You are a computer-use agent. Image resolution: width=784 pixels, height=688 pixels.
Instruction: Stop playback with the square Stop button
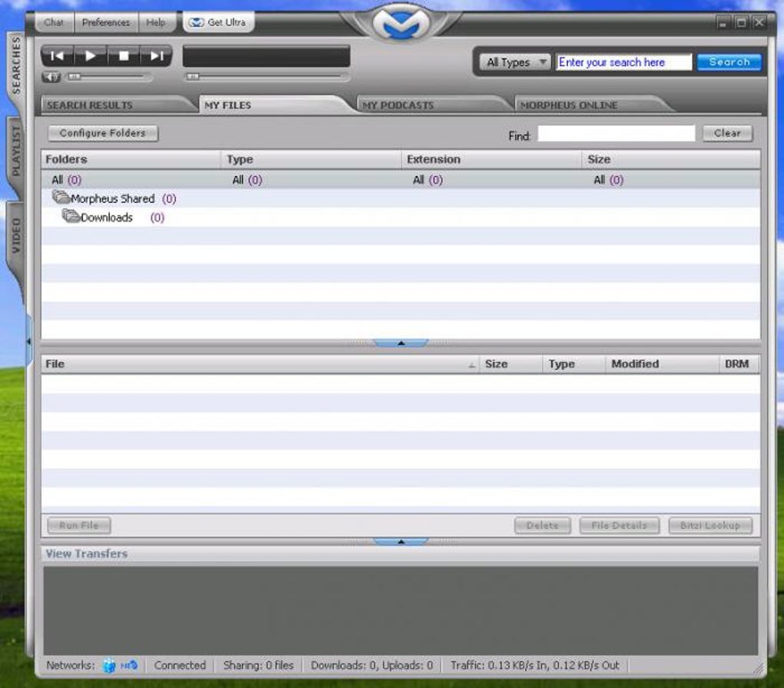(124, 55)
